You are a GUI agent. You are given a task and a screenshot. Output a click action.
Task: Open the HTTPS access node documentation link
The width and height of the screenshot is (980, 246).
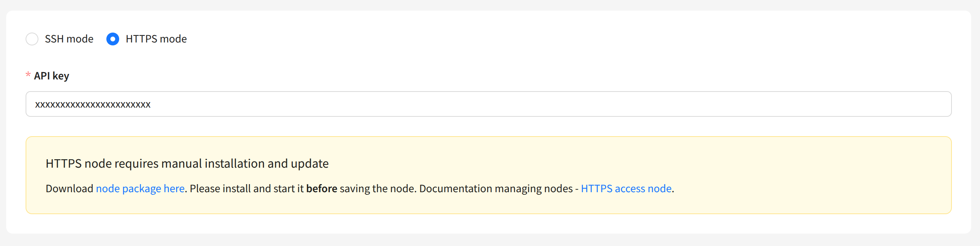coord(626,189)
